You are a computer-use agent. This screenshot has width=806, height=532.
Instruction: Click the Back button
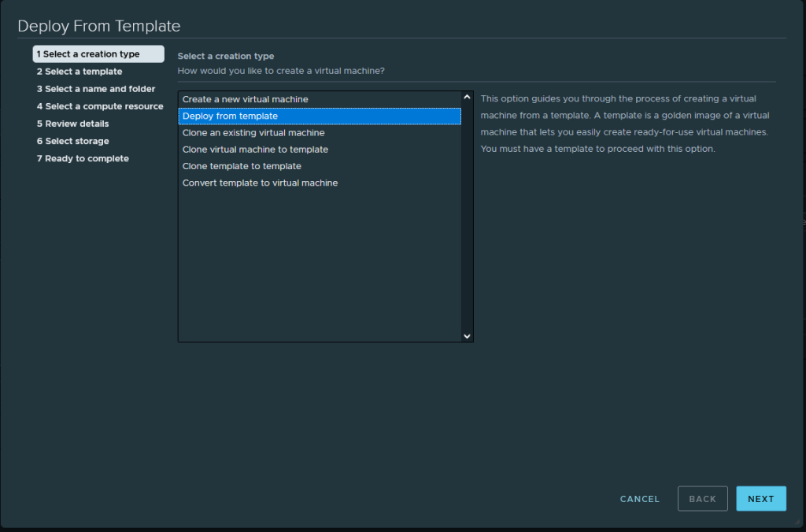pyautogui.click(x=702, y=499)
